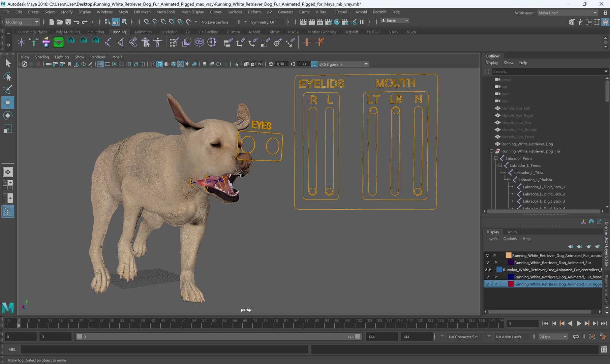Image resolution: width=610 pixels, height=364 pixels.
Task: Open the Workspace Maya User dropdown
Action: point(567,13)
